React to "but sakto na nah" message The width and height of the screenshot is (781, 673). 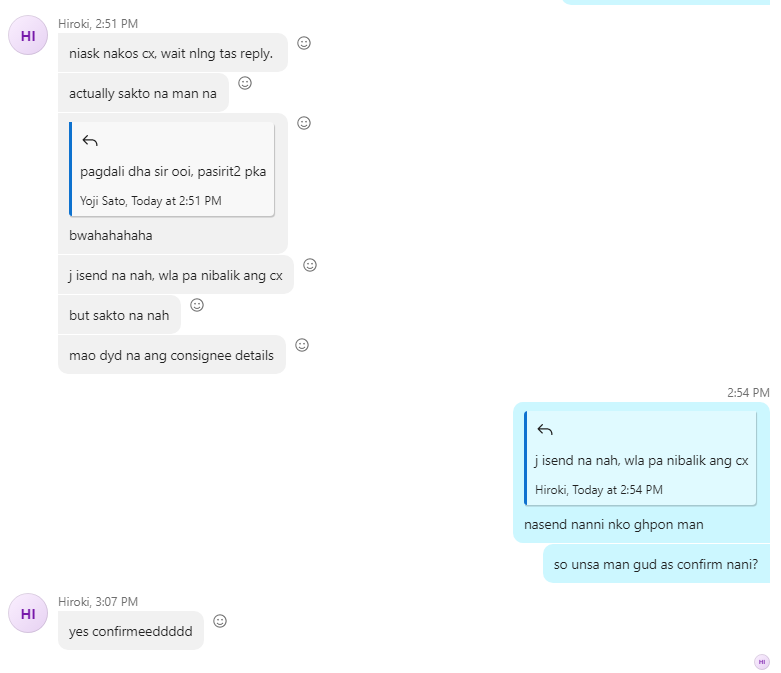(197, 305)
